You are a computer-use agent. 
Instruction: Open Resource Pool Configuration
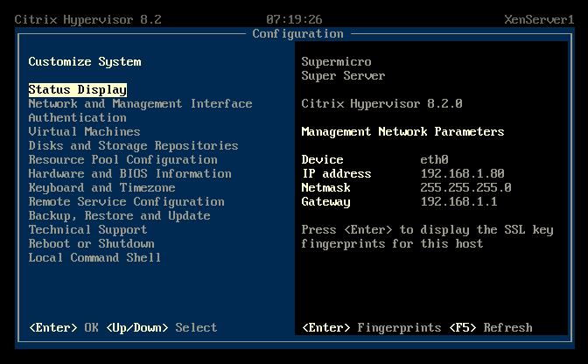pos(122,160)
